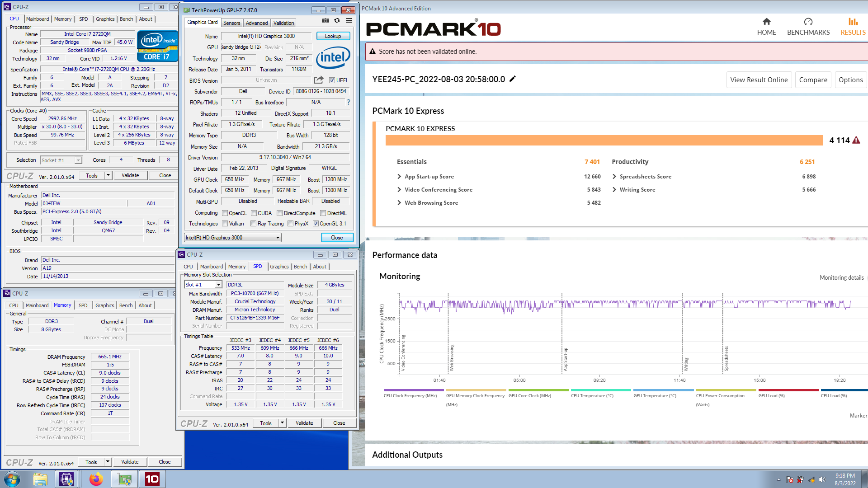The image size is (868, 488).
Task: Switch to Advanced tab in GPU-Z
Action: 257,23
